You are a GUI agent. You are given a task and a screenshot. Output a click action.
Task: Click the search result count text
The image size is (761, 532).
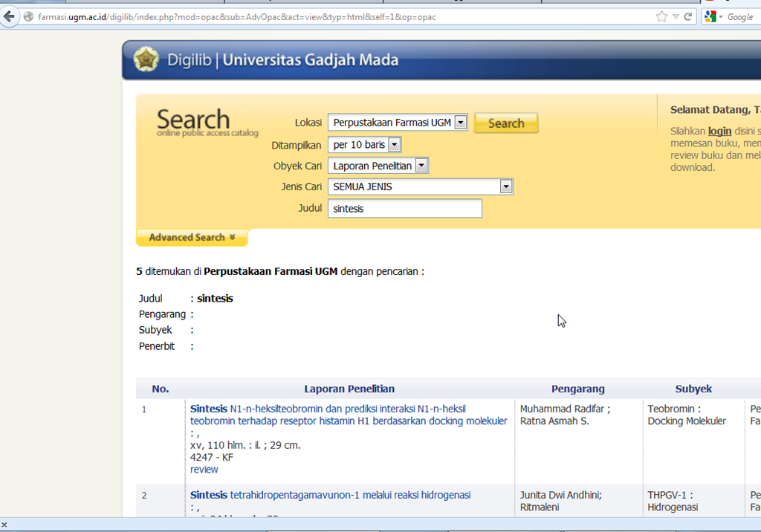click(x=280, y=271)
